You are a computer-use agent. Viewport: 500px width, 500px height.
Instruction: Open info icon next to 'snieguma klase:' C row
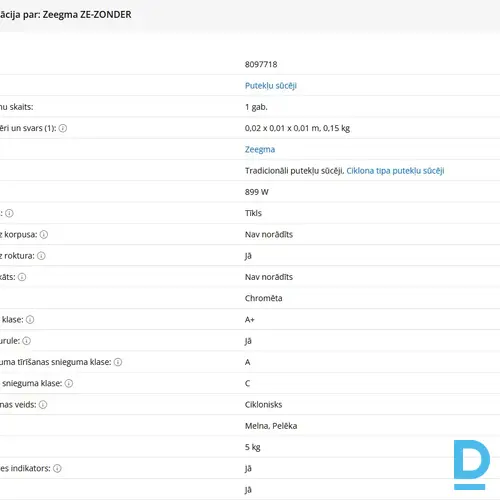[69, 384]
